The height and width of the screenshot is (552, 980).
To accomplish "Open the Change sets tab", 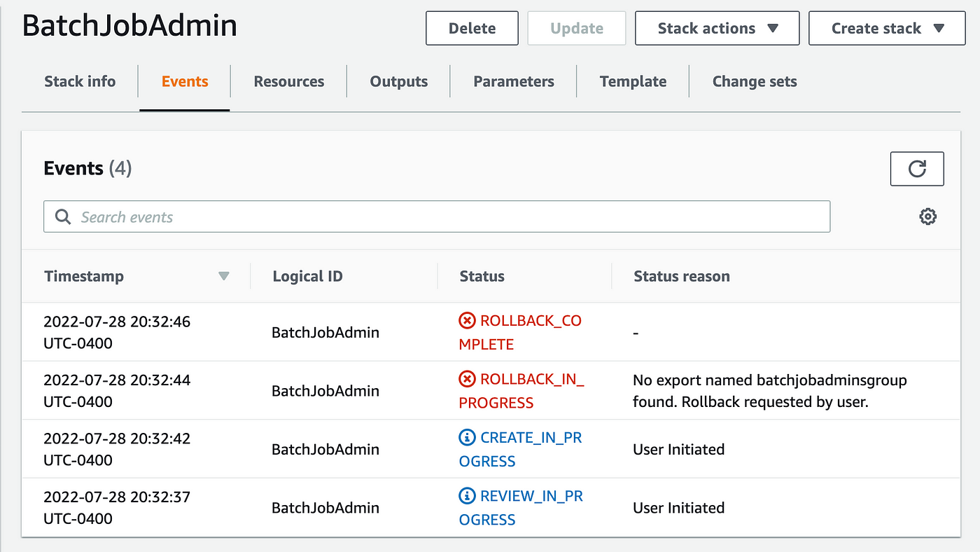I will 755,81.
